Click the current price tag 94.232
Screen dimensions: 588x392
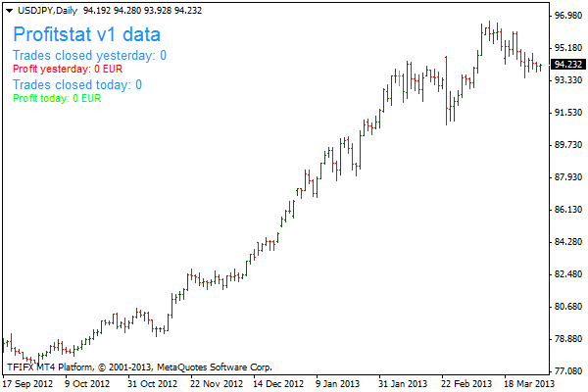click(x=568, y=65)
